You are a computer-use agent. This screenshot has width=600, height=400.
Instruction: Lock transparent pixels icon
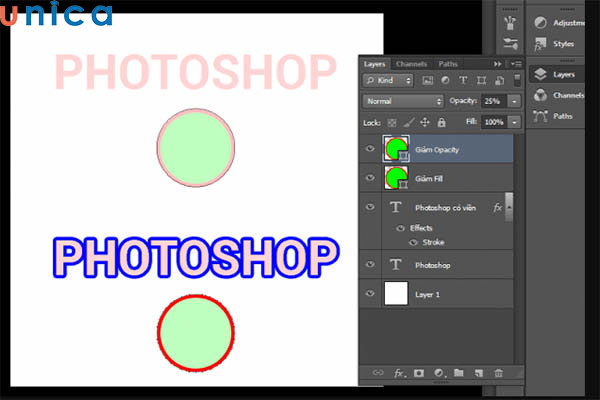point(392,123)
